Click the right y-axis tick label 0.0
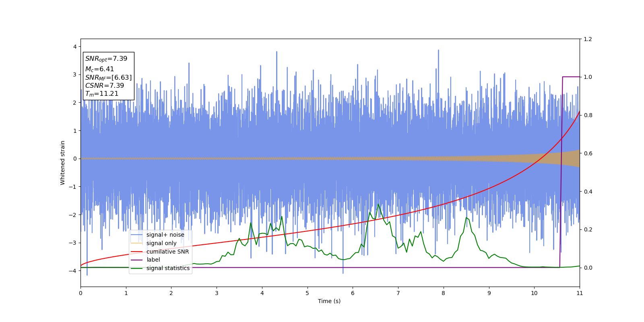Image resolution: width=644 pixels, height=322 pixels. pyautogui.click(x=588, y=268)
